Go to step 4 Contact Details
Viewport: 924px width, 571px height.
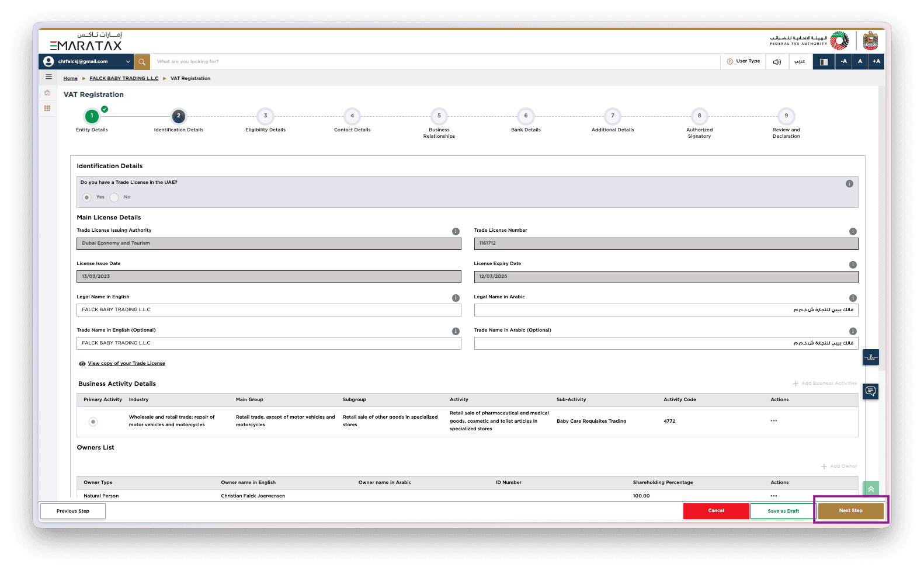tap(352, 116)
